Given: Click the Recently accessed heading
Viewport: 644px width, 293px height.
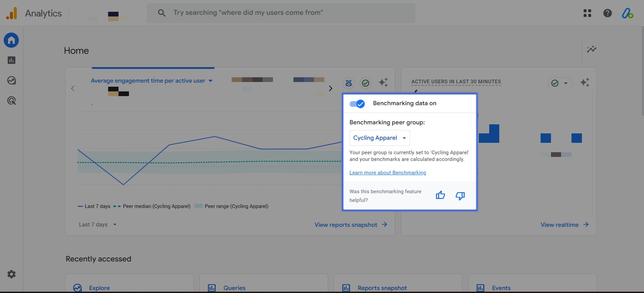Looking at the screenshot, I should point(98,259).
